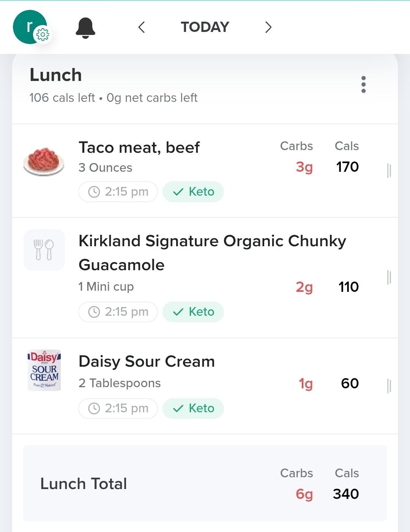Image resolution: width=410 pixels, height=532 pixels.
Task: Grab the reorder handle for Guacamole entry
Action: click(x=389, y=277)
